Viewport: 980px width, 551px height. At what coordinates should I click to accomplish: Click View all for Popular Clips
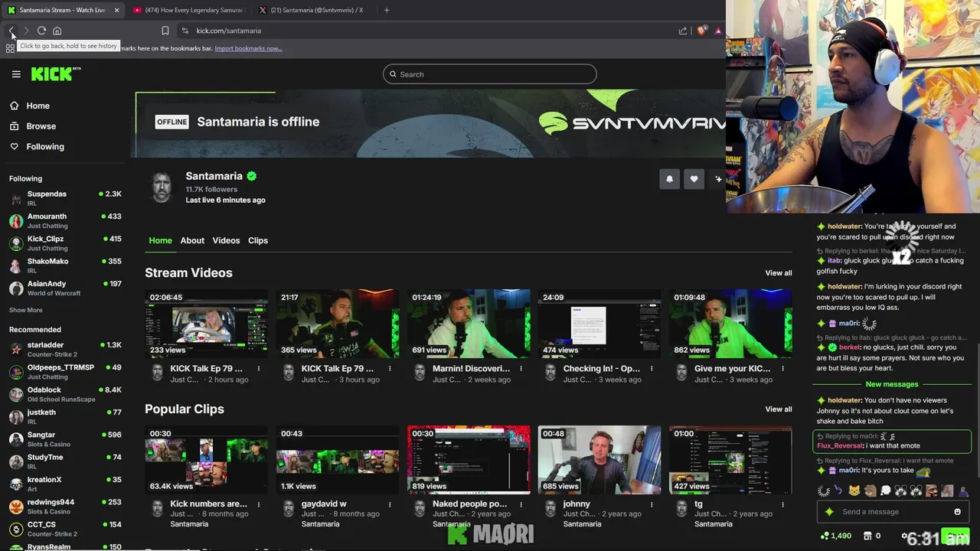(x=779, y=409)
